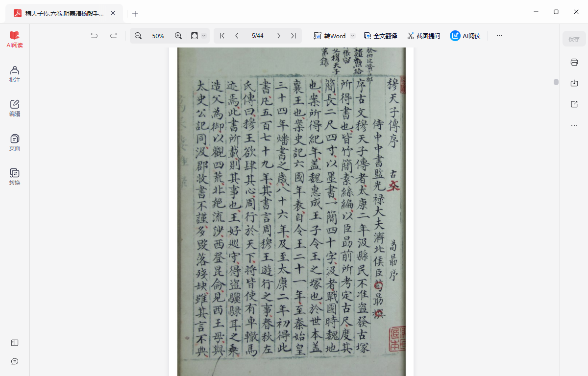588x376 pixels.
Task: Open the 页面 page management tool
Action: (15, 142)
